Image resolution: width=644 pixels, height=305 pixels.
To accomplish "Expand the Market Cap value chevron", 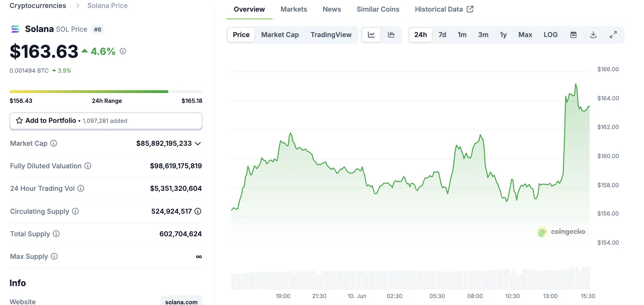I will [x=198, y=144].
